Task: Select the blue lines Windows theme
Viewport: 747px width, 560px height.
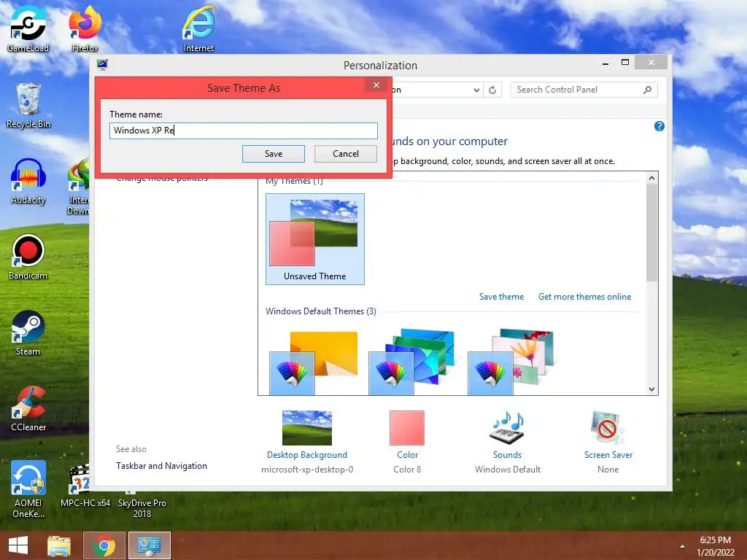Action: click(x=412, y=362)
